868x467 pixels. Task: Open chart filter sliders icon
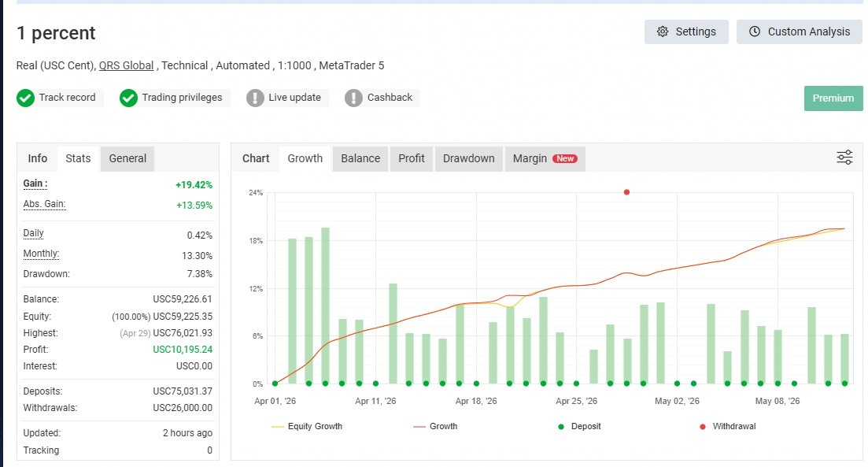pyautogui.click(x=844, y=158)
